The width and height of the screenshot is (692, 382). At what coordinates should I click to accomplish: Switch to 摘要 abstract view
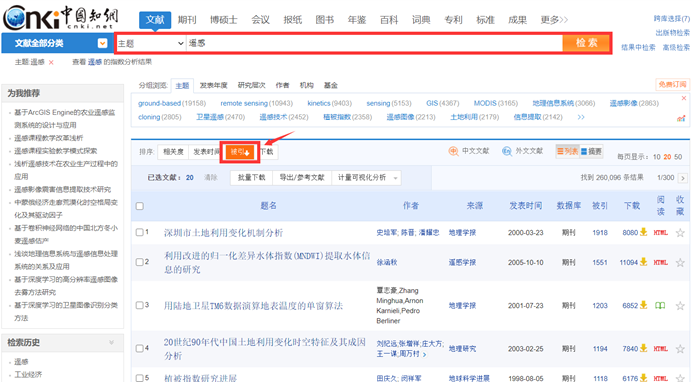click(591, 151)
